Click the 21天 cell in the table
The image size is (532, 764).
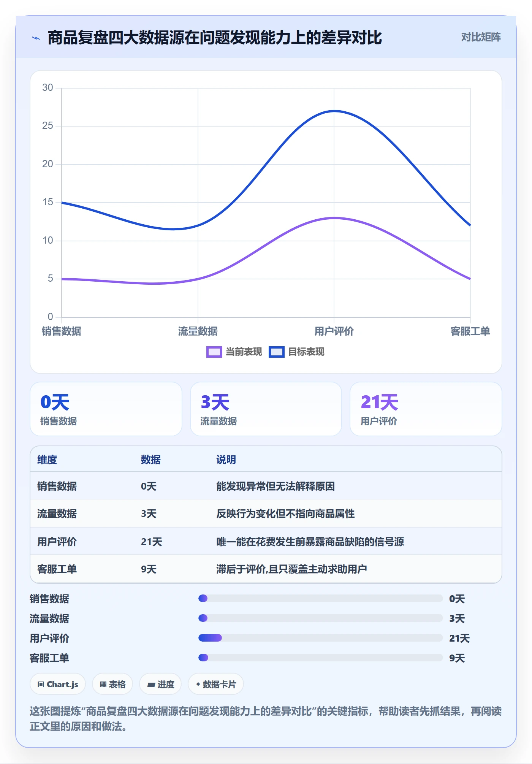[152, 542]
